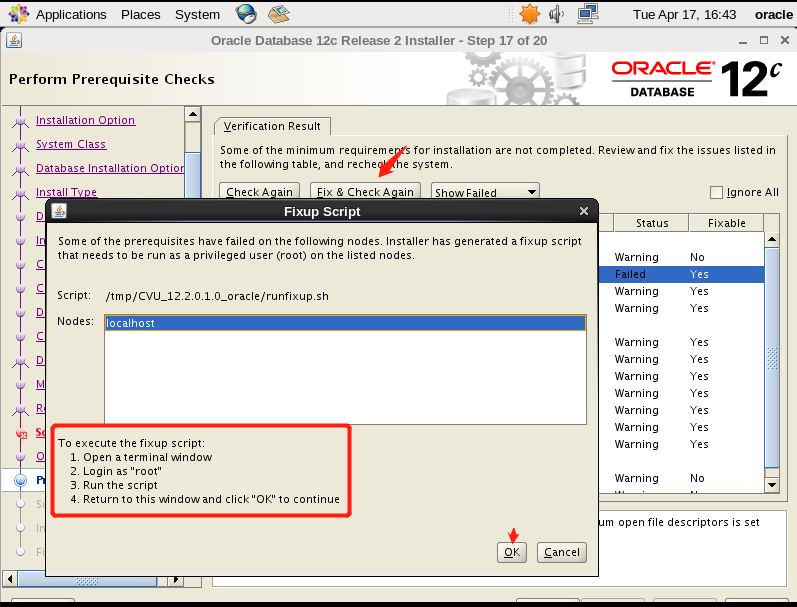The image size is (797, 607).
Task: Click the clock showing Tue Apr 17, 16:43
Action: [x=684, y=14]
